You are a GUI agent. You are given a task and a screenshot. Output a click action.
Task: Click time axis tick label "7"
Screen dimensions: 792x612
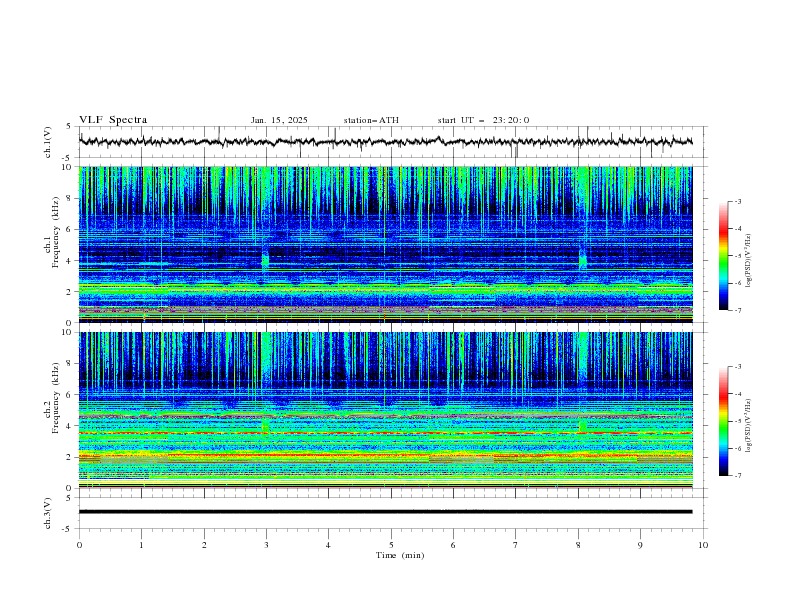tap(515, 545)
